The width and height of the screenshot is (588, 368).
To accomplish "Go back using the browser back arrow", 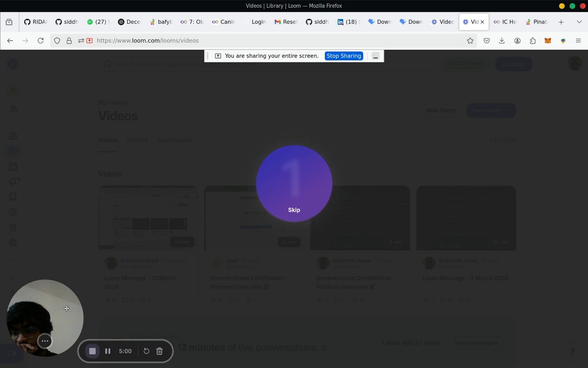I will click(x=10, y=40).
